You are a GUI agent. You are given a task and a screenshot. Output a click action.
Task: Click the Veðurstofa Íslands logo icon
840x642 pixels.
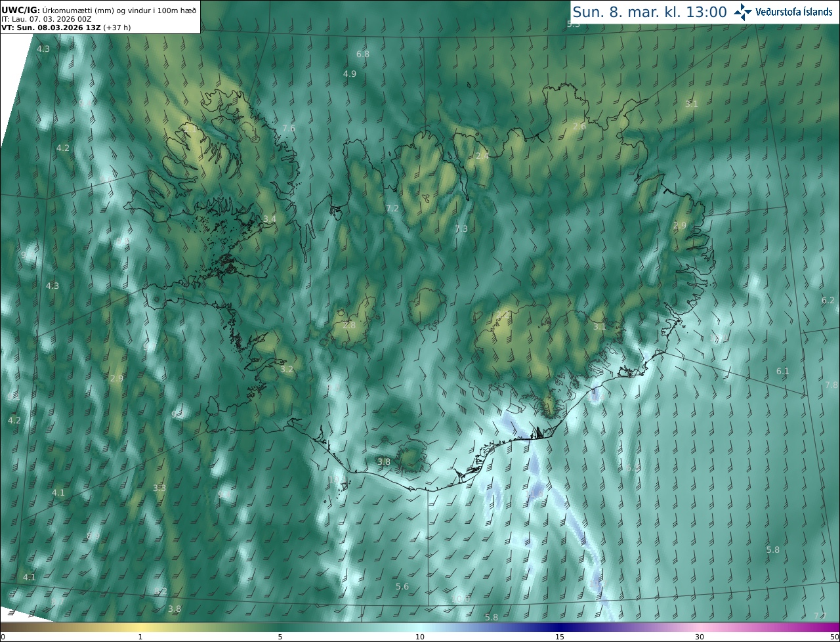tap(743, 12)
